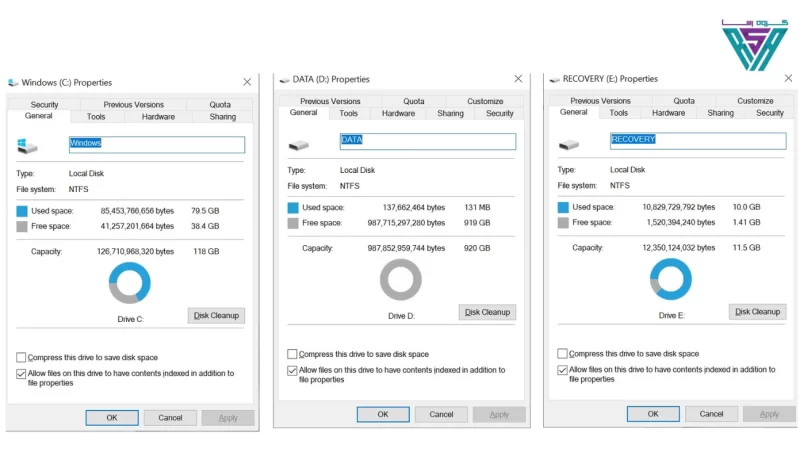Toggle Allow files indexed checkbox in RECOVERY (E:)

click(x=562, y=370)
